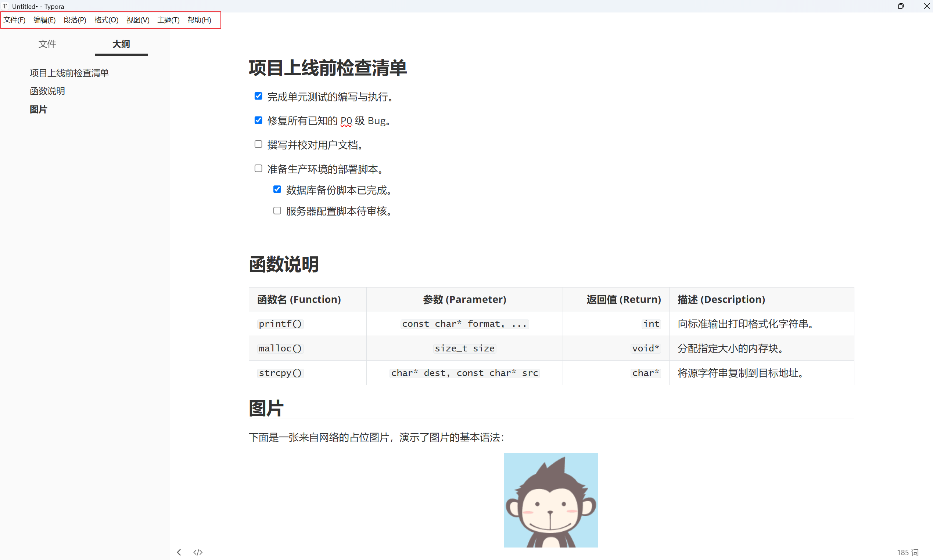Image resolution: width=933 pixels, height=560 pixels.
Task: Collapse the sidebar with the back arrow
Action: tap(179, 552)
